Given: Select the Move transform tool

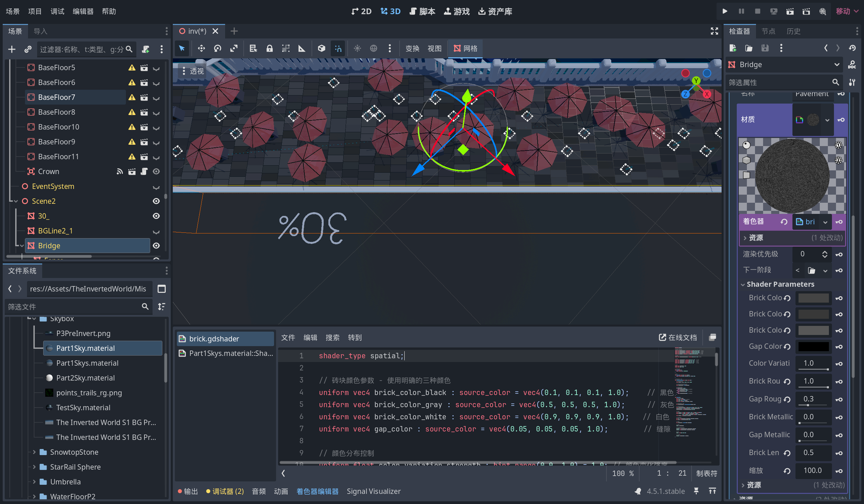Looking at the screenshot, I should 201,48.
